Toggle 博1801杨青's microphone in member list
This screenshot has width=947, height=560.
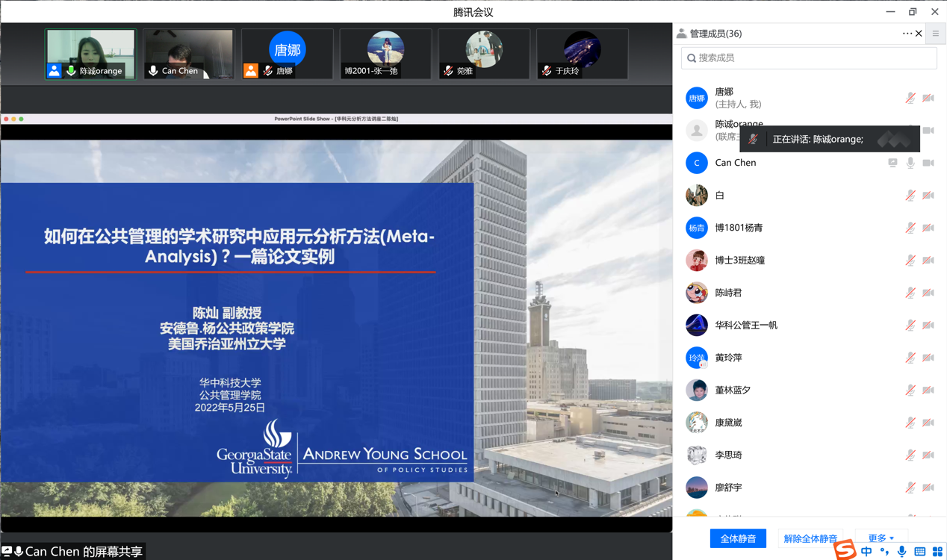(x=910, y=228)
